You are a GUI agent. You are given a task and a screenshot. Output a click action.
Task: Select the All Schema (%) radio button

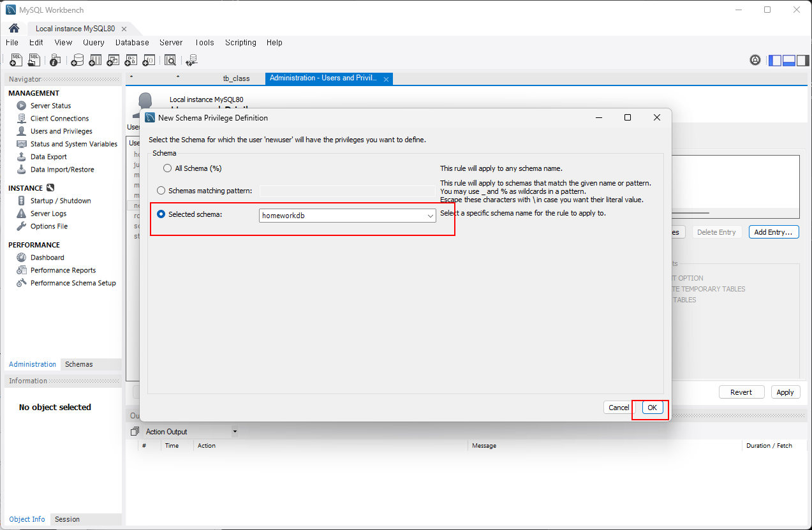point(168,168)
